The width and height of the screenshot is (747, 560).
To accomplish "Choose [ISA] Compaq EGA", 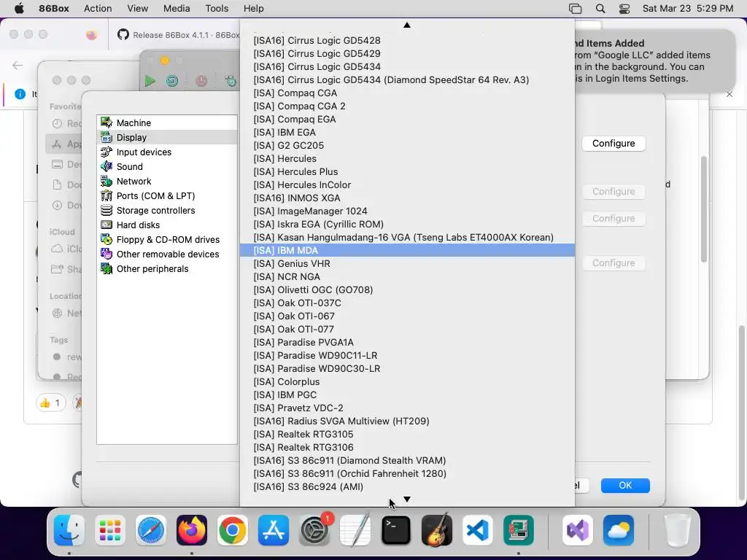I will (x=407, y=119).
